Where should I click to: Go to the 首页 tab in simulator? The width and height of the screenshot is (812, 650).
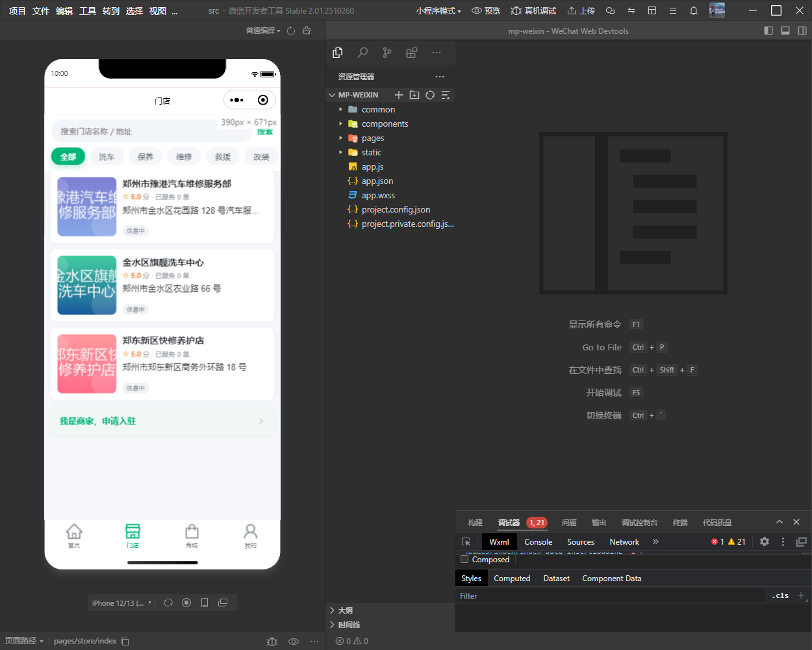tap(74, 536)
